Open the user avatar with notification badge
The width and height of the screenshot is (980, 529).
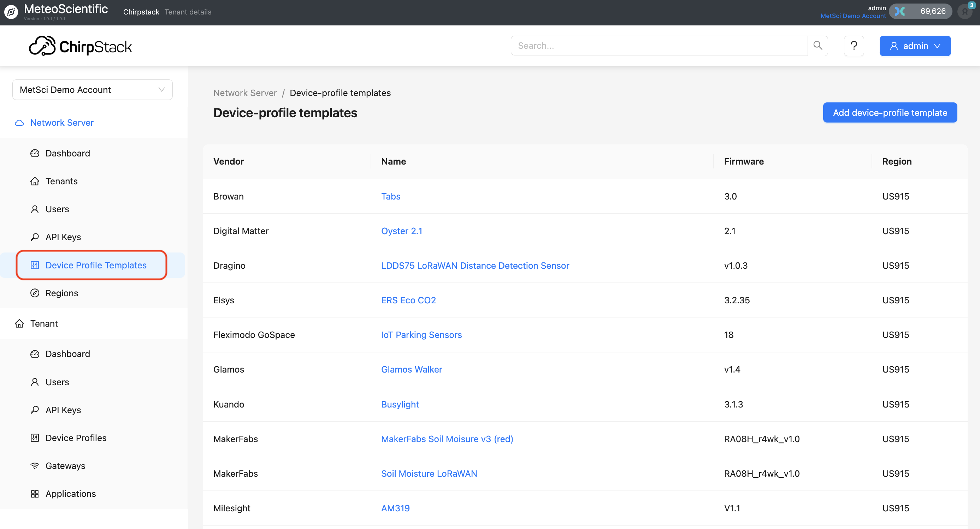[965, 11]
